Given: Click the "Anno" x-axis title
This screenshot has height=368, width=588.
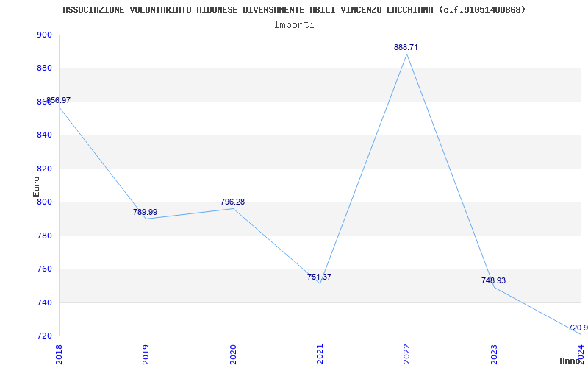Looking at the screenshot, I should click(570, 361).
